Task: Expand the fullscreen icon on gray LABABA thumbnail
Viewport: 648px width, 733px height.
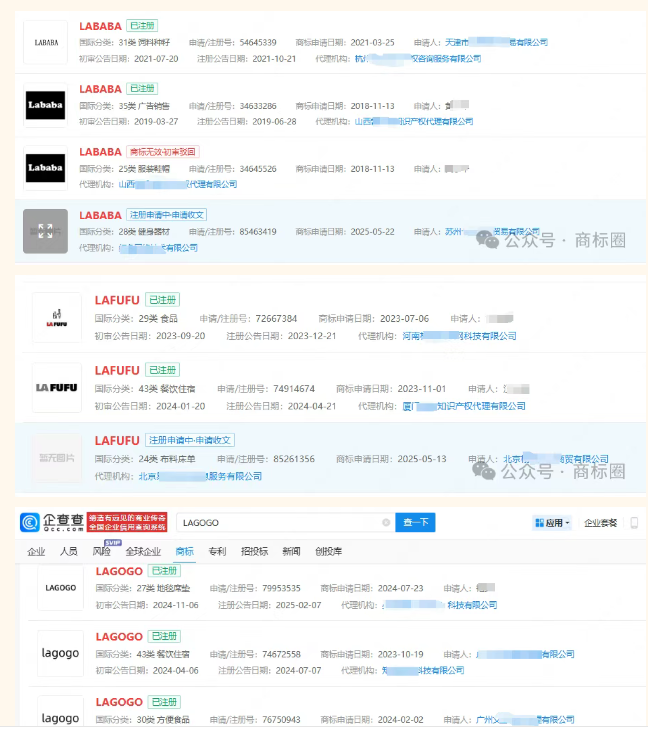Action: [45, 232]
